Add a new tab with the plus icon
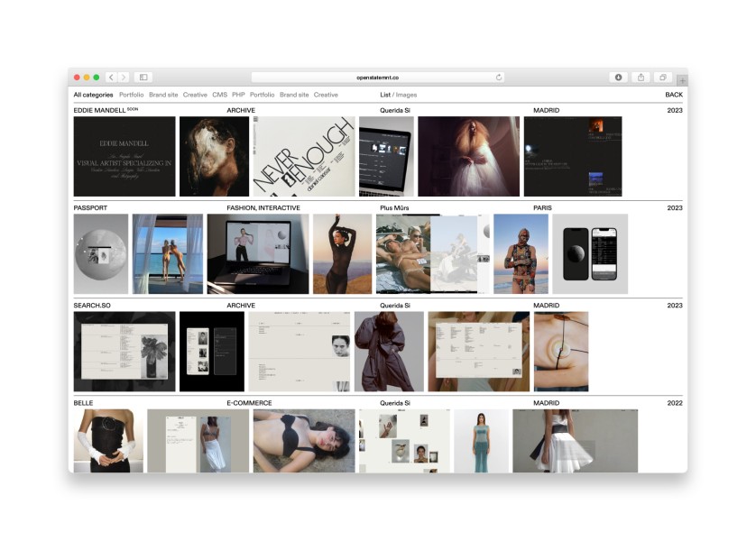 (682, 80)
